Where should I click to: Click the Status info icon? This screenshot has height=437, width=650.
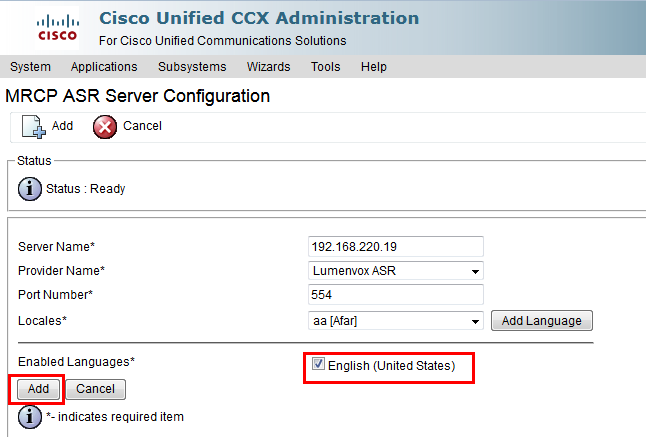pos(29,189)
